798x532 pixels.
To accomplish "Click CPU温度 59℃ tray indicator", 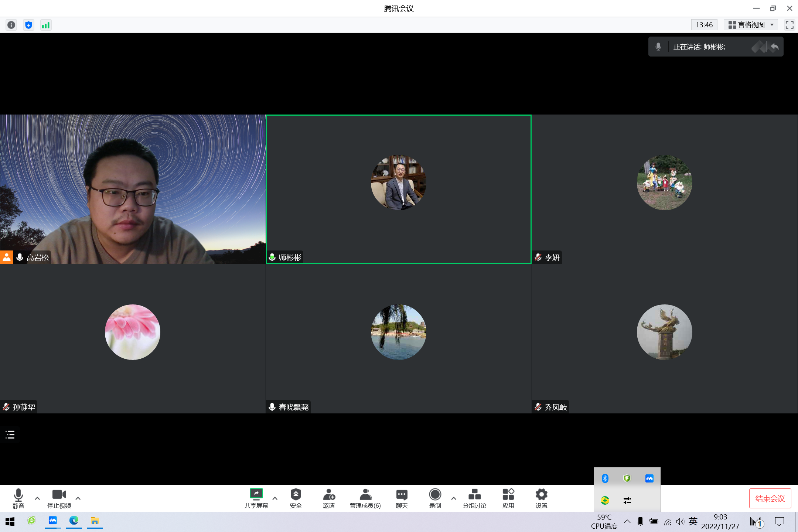I will point(604,522).
